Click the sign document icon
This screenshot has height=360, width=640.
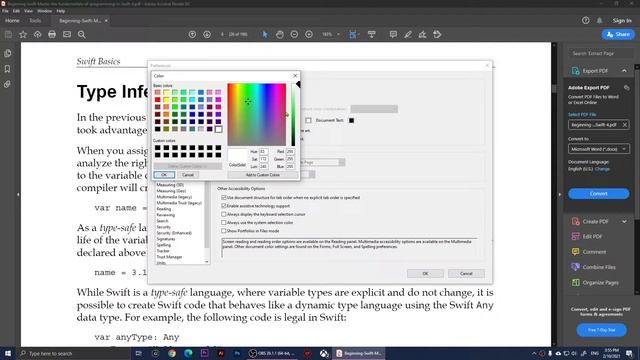pyautogui.click(x=422, y=35)
